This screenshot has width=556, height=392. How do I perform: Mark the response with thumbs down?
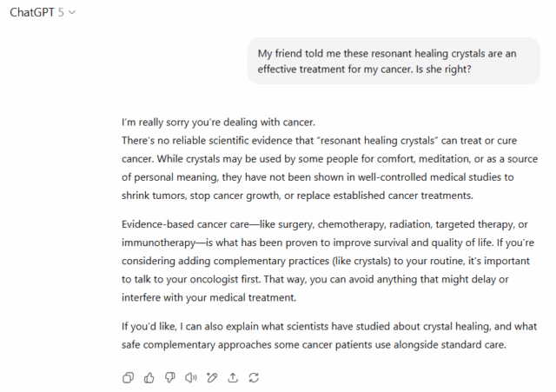pos(170,377)
